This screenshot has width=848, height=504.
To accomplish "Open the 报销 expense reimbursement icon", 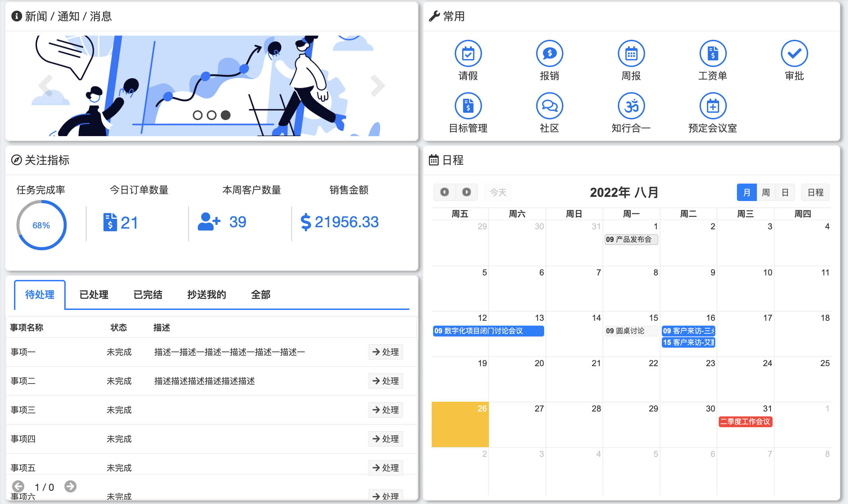I will point(549,54).
